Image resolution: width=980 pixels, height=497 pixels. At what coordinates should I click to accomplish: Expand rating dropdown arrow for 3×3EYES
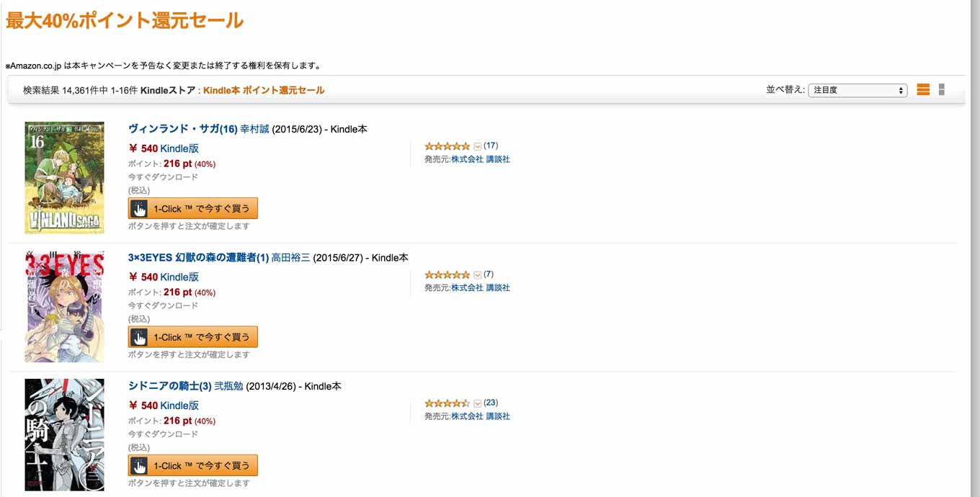(477, 275)
